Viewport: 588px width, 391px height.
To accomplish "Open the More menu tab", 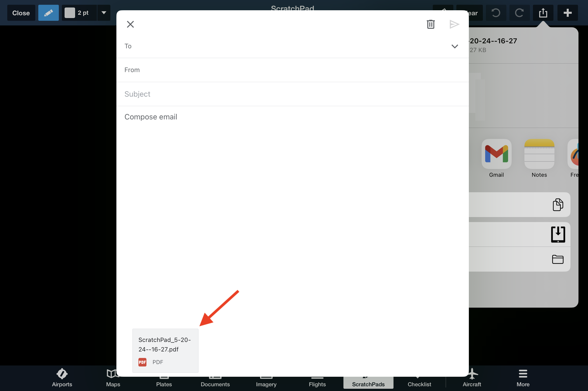I will click(523, 378).
